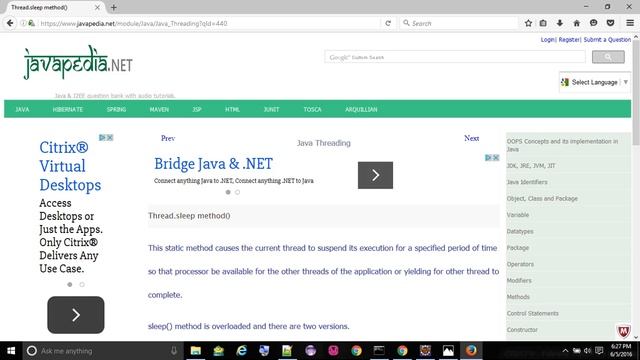
Task: Click the Register link
Action: click(x=569, y=40)
